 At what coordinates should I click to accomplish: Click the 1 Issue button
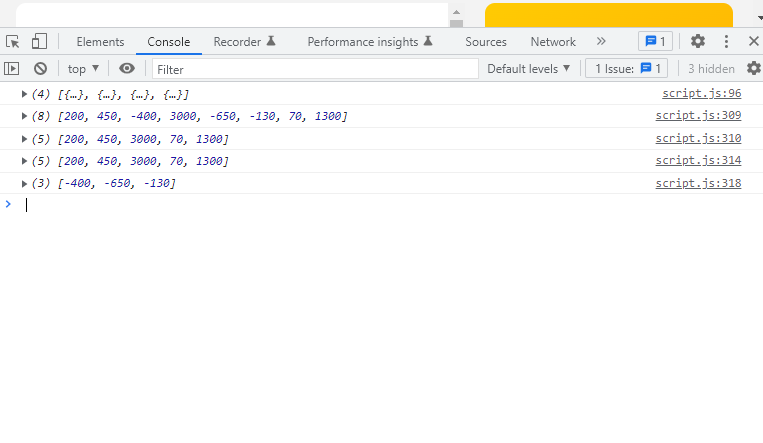[626, 69]
